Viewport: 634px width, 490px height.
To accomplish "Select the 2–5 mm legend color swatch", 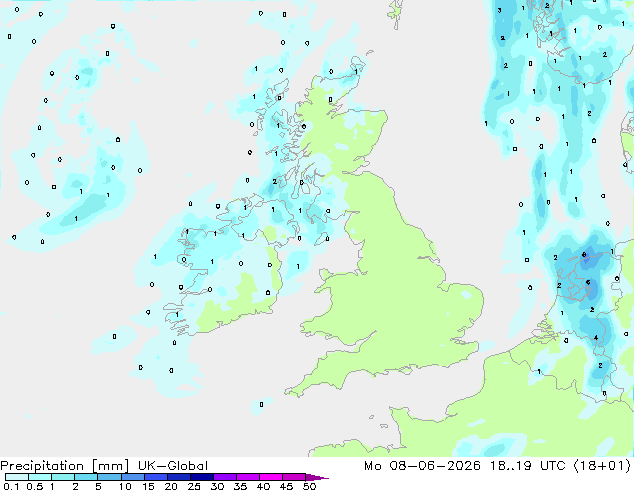I will pyautogui.click(x=87, y=477).
